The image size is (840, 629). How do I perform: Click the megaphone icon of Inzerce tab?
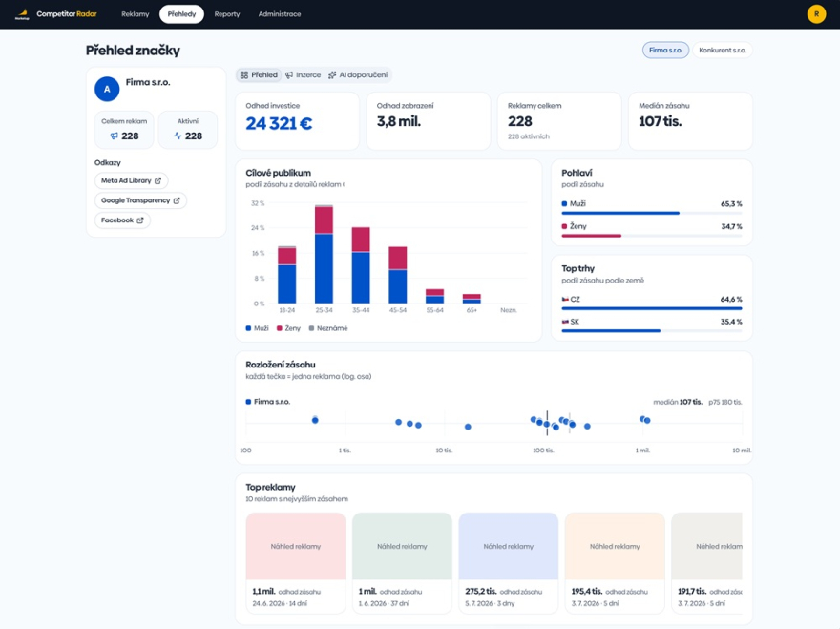click(289, 75)
